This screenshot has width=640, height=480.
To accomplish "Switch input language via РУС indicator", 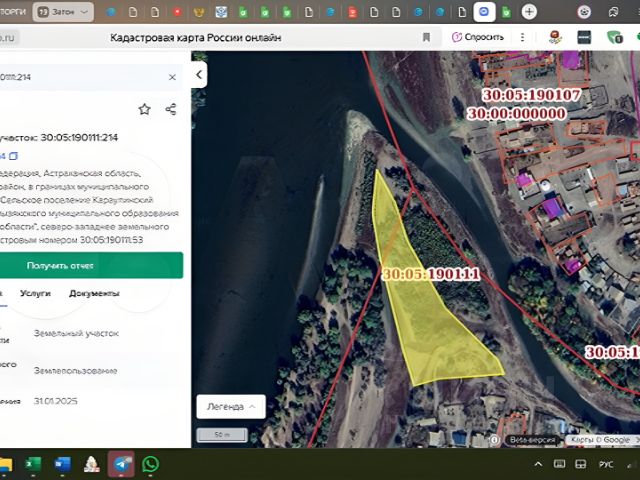I will click(x=606, y=464).
